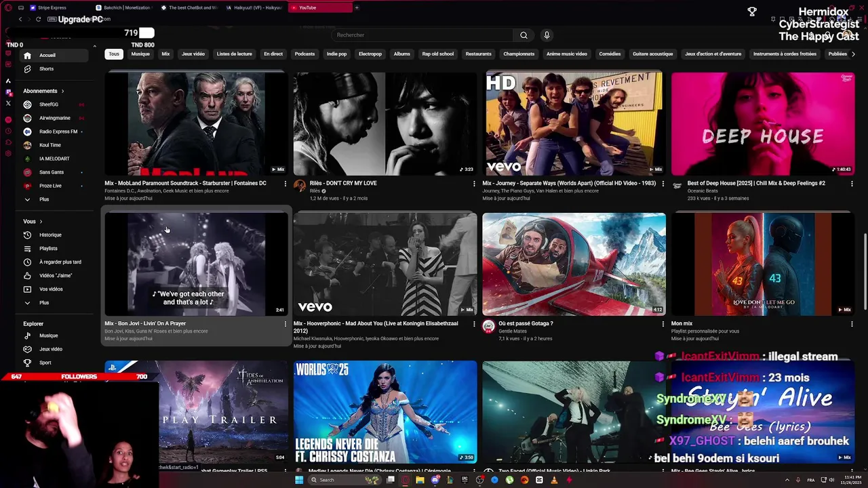Open options menu for Deep House video

click(x=852, y=183)
